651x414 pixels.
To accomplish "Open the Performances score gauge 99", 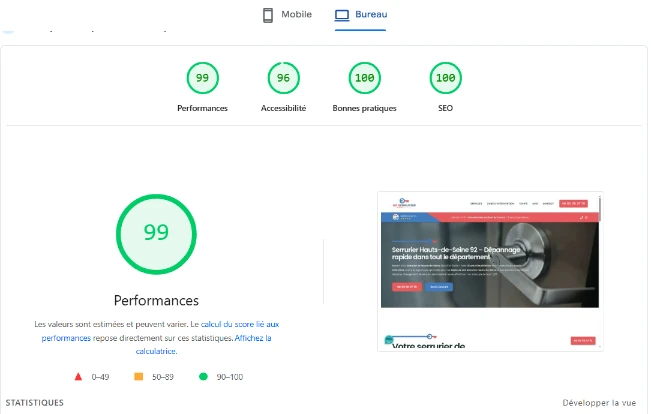I will [202, 78].
